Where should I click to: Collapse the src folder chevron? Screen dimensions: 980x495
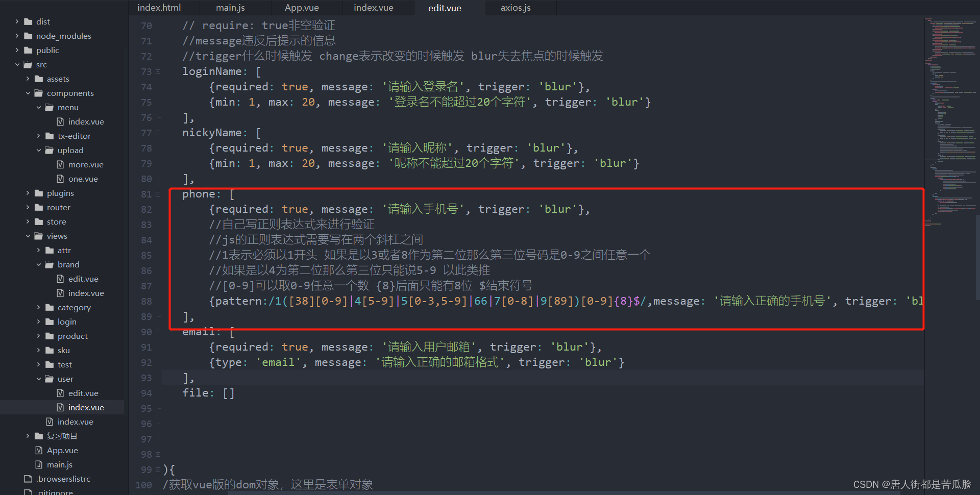click(17, 64)
